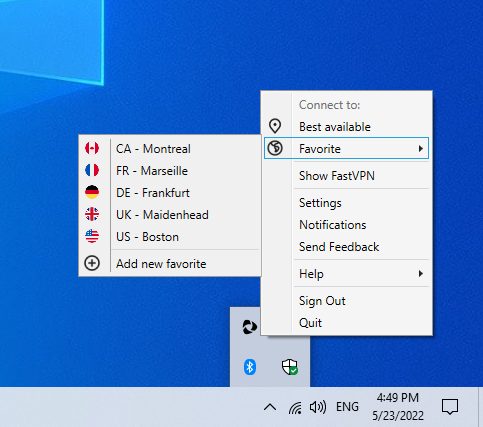Click the location pin icon beside Best available
Viewport: 483px width, 427px height.
tap(275, 126)
